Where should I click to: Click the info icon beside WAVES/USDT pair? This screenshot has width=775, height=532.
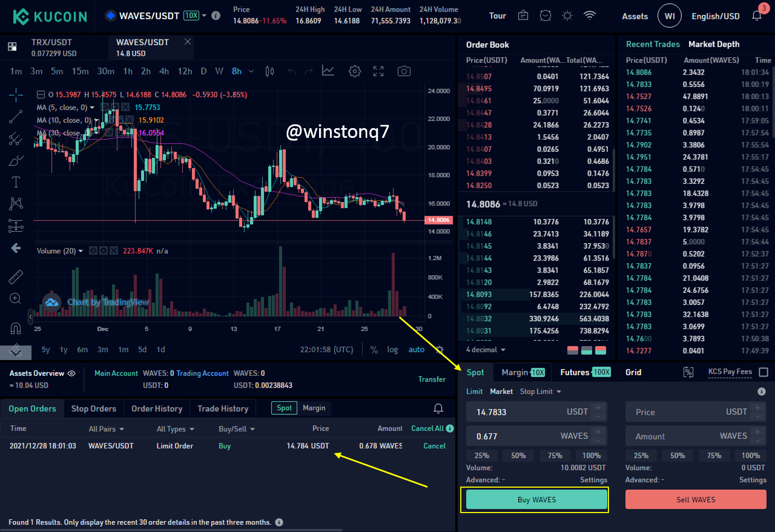pyautogui.click(x=216, y=16)
